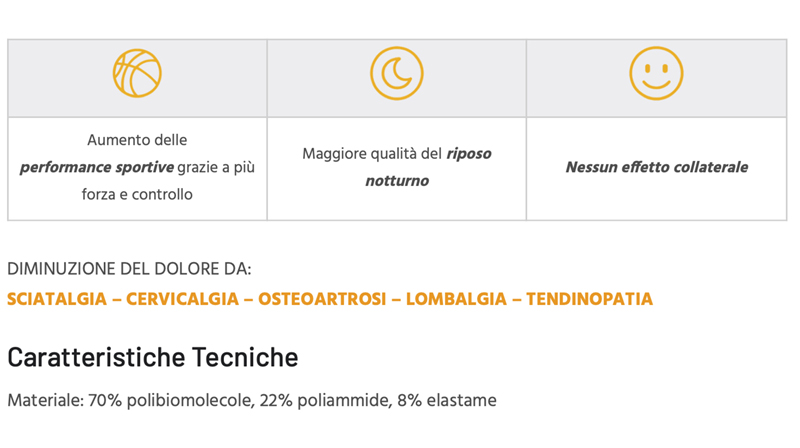Click 'Nessun effetto collaterale' text

(x=656, y=168)
